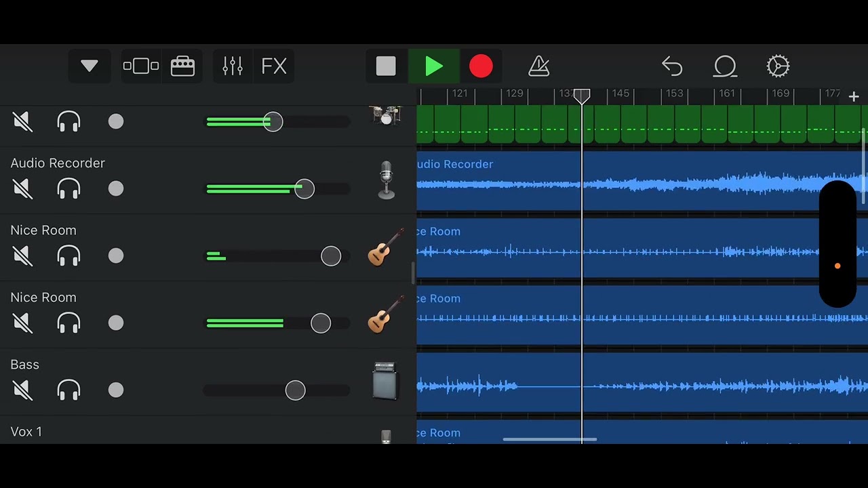
Task: Jump to bar 169 on the ruler
Action: pyautogui.click(x=781, y=94)
